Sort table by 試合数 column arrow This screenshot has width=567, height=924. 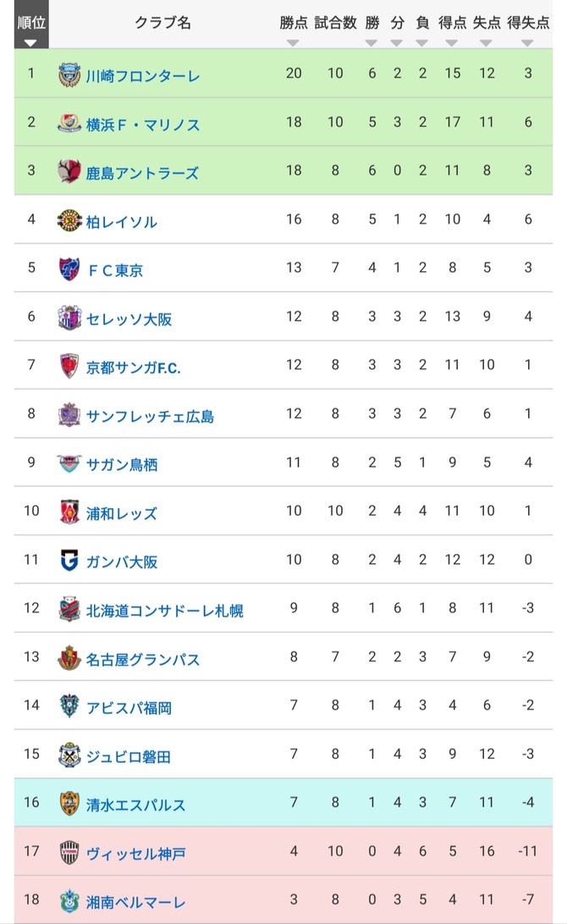[x=335, y=42]
